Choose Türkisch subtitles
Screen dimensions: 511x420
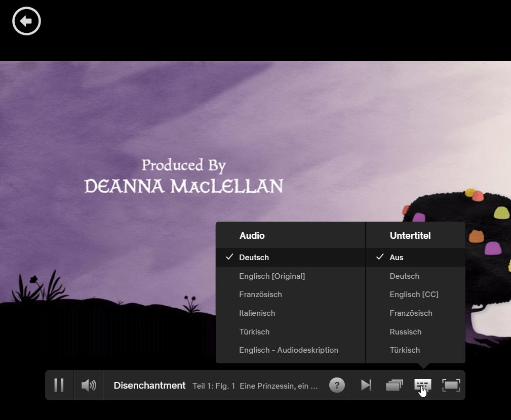[x=415, y=350]
